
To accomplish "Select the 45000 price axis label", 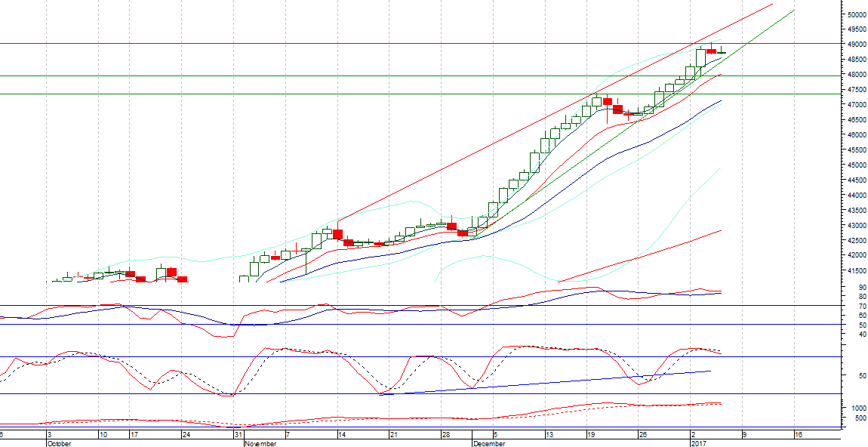I will point(856,165).
